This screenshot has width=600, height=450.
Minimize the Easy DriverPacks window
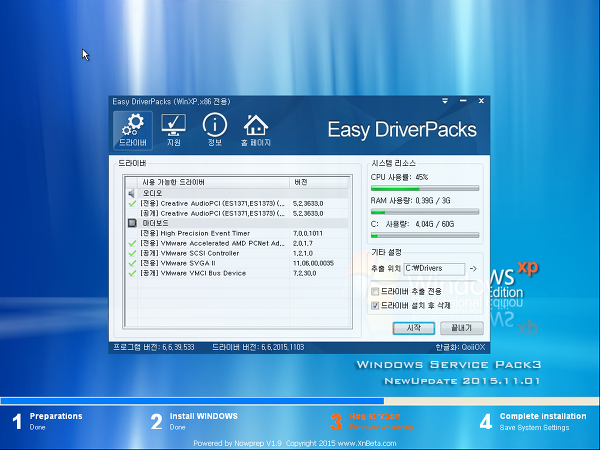click(463, 101)
